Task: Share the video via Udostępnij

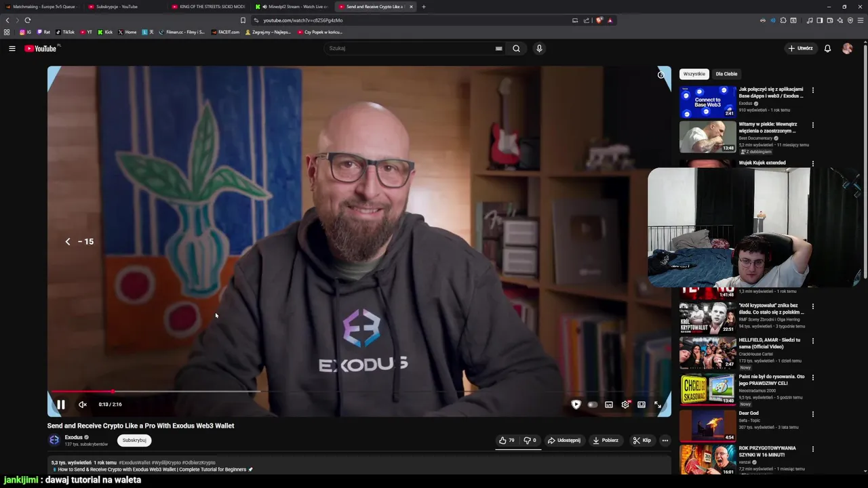Action: (564, 440)
